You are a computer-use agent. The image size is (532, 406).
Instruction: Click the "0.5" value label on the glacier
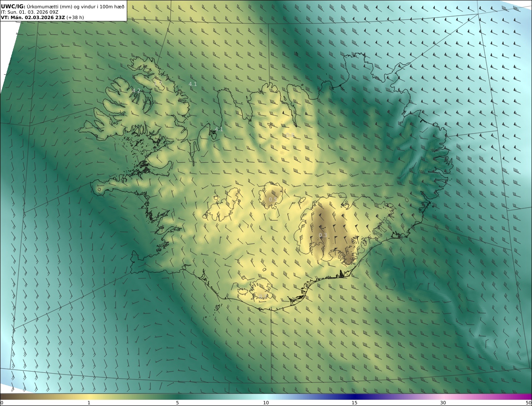tap(273, 200)
